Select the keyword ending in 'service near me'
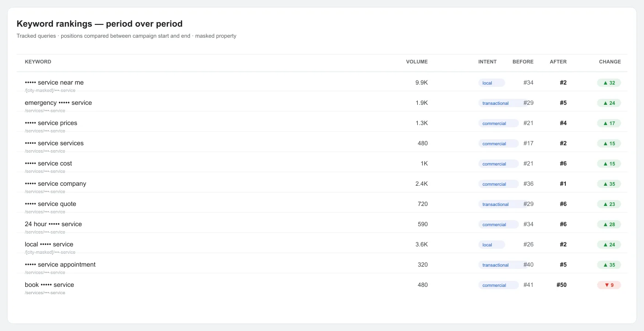 click(x=54, y=83)
